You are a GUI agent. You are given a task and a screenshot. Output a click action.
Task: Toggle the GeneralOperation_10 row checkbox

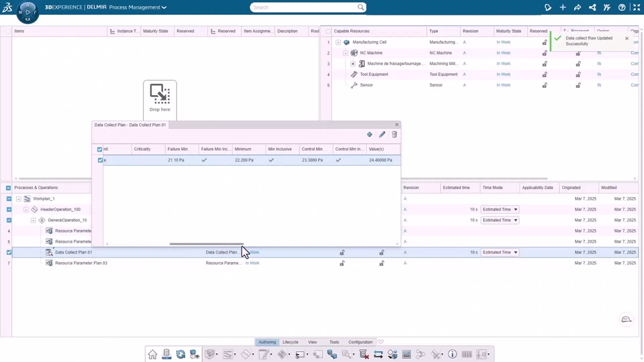coord(9,220)
